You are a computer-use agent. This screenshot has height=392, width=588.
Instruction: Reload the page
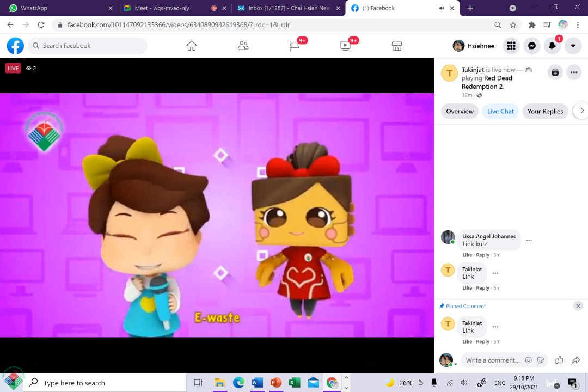click(41, 24)
